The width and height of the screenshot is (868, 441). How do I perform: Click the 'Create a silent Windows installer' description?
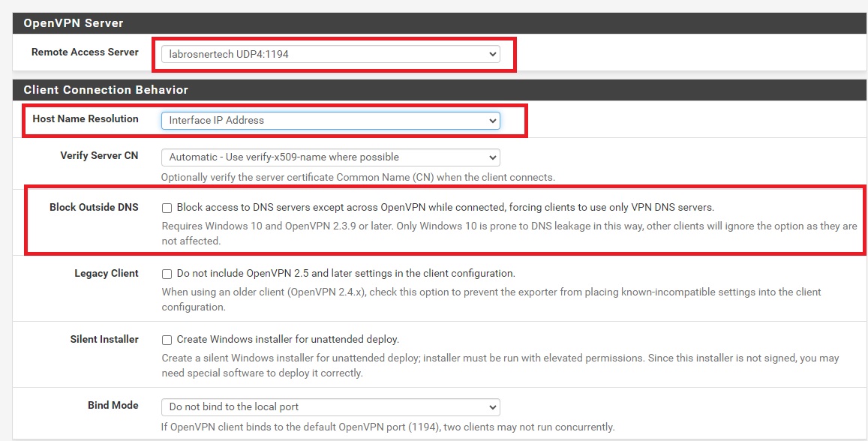click(x=500, y=366)
